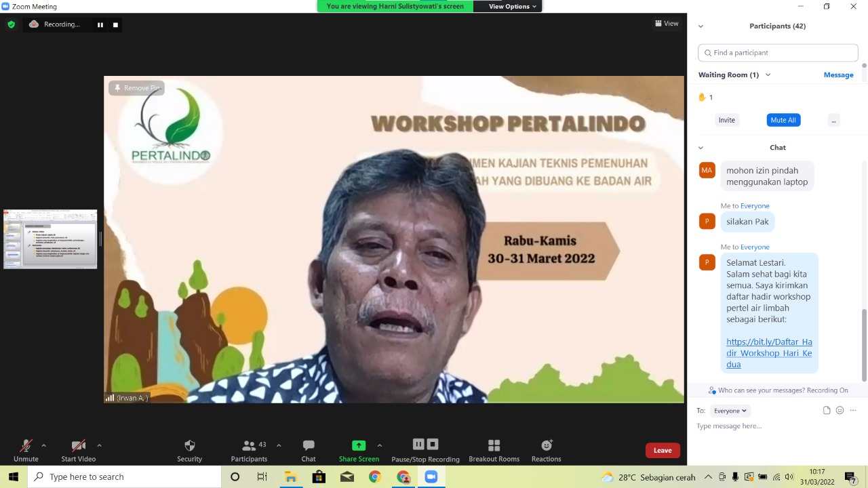Click the Find a participant field
The image size is (868, 488).
[778, 53]
